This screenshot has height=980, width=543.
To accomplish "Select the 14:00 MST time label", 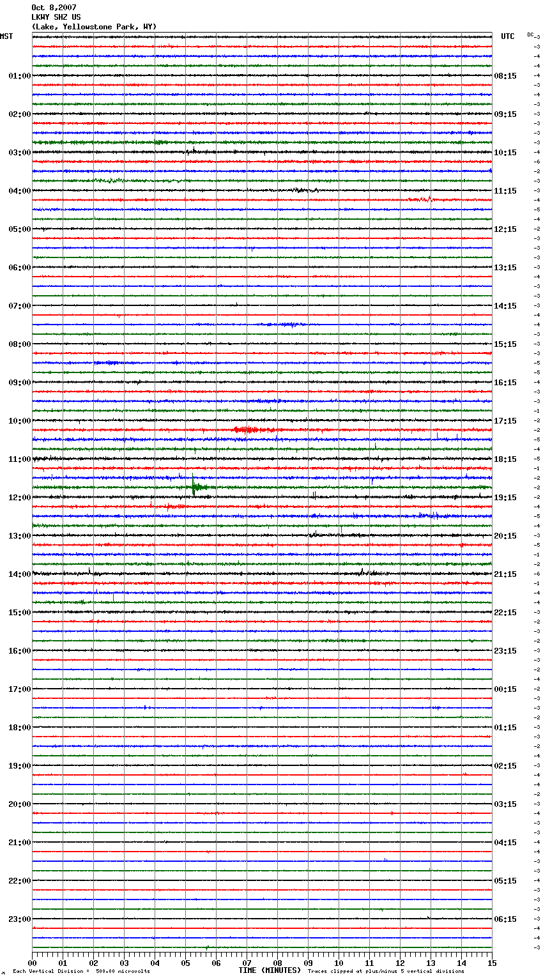I will 20,574.
